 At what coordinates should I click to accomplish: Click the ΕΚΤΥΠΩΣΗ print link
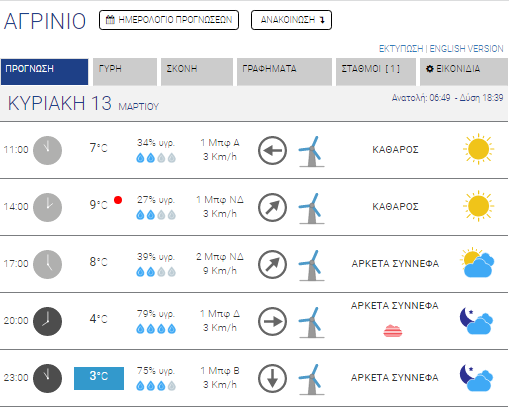point(401,49)
